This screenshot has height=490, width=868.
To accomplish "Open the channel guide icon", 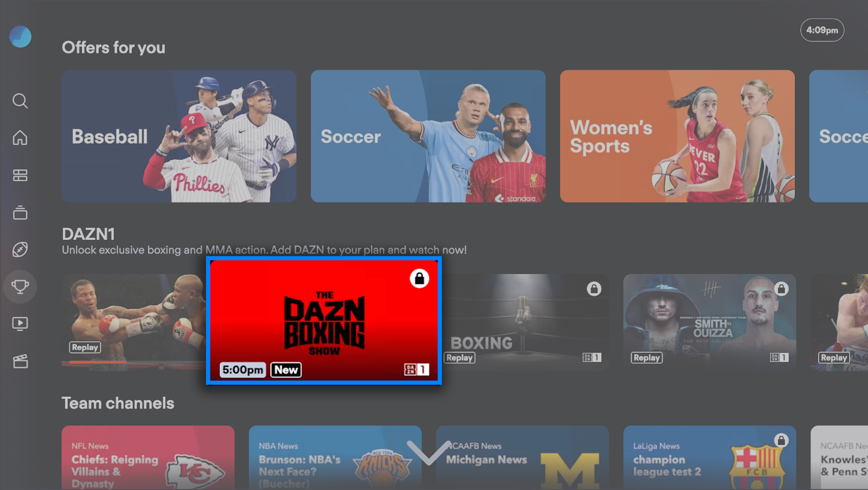I will click(20, 174).
